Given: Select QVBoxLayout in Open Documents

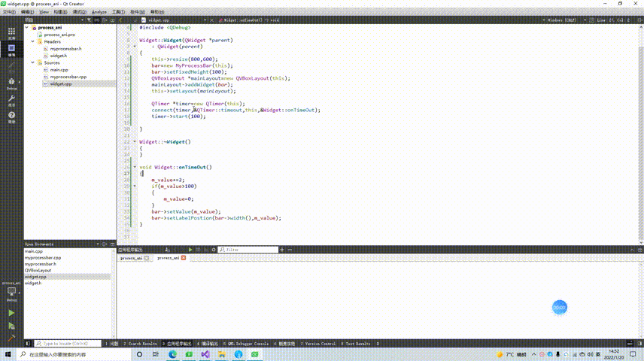Looking at the screenshot, I should click(38, 270).
